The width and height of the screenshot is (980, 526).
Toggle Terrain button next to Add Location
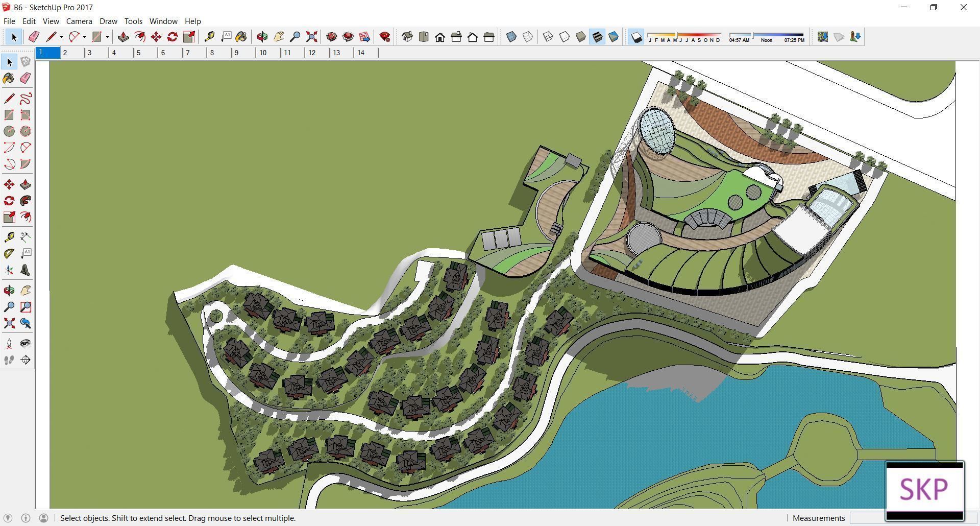pyautogui.click(x=839, y=37)
